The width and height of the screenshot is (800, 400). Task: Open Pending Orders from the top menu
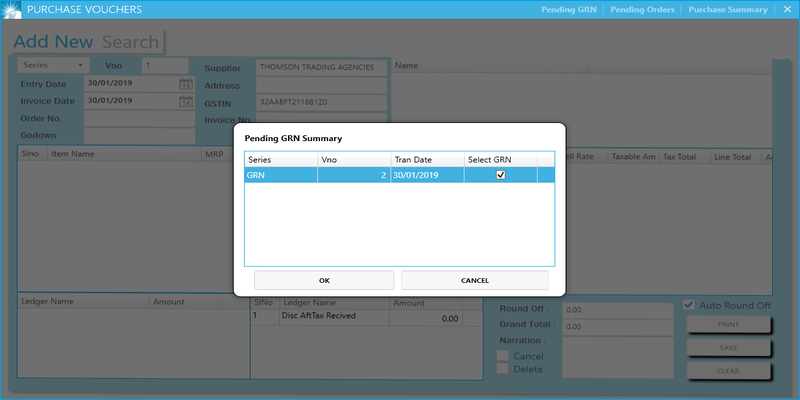(642, 10)
